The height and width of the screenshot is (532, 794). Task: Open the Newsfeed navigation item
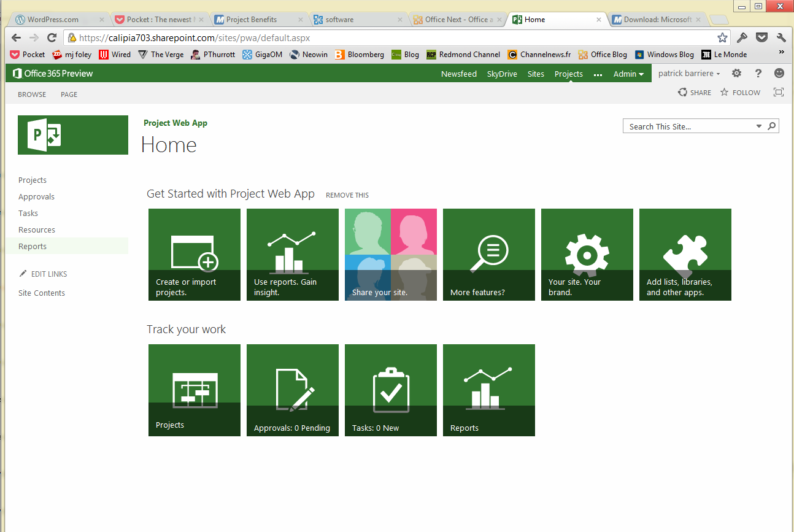(458, 74)
